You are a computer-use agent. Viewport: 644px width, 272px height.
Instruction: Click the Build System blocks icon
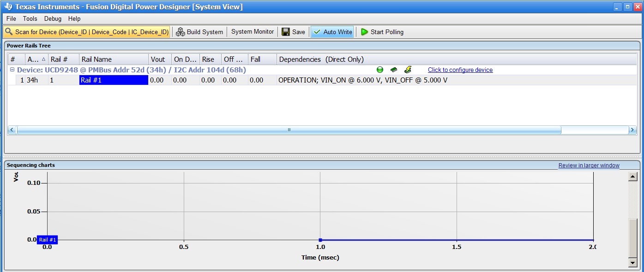[x=181, y=32]
